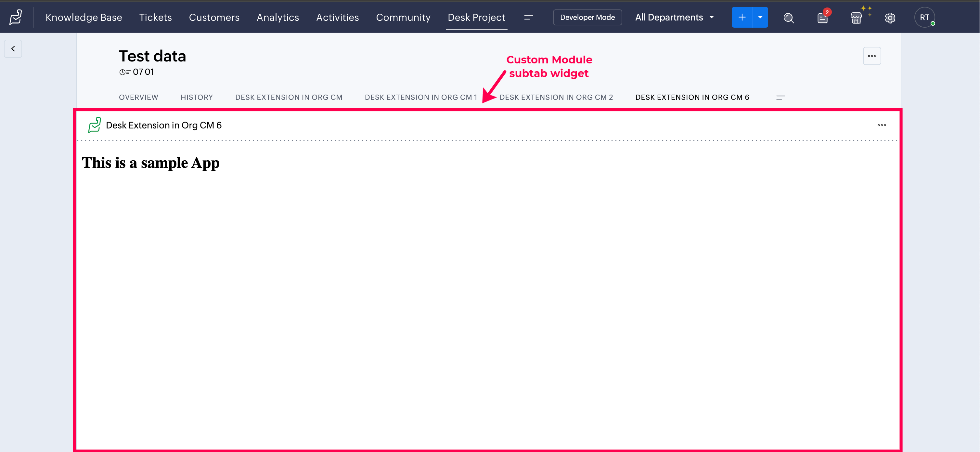Click widget title Desk Extension in Org CM 6
This screenshot has width=980, height=452.
163,125
